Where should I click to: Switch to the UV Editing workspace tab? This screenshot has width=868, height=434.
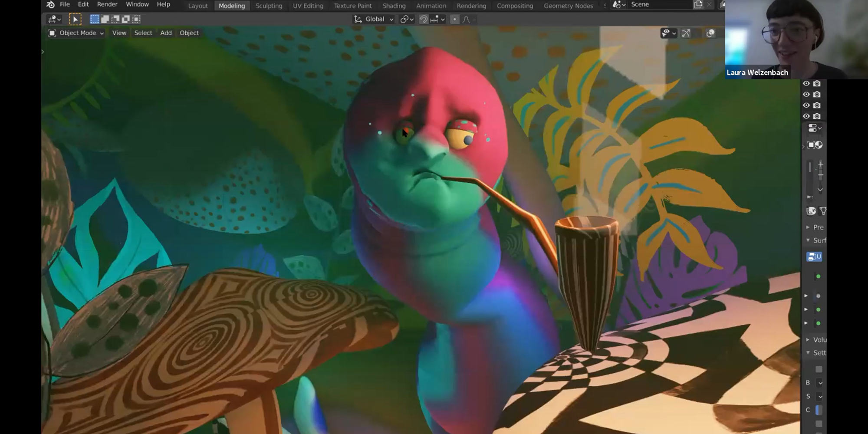(308, 6)
